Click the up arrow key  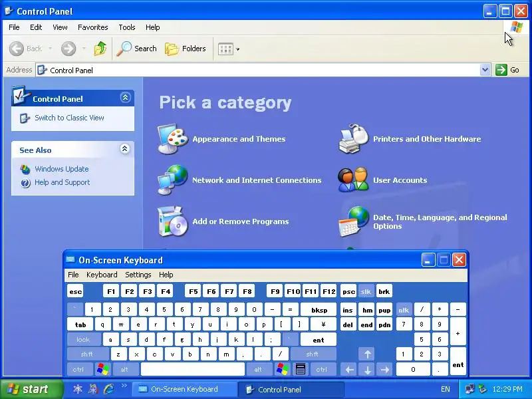pyautogui.click(x=368, y=354)
